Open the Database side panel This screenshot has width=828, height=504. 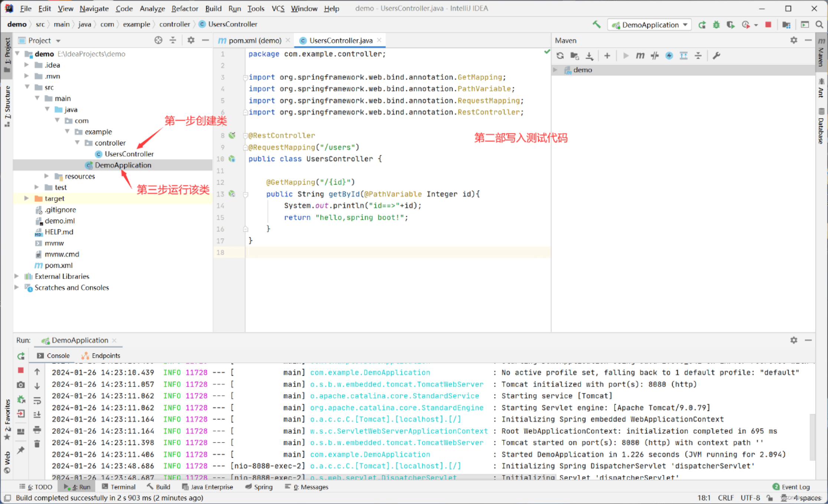821,126
